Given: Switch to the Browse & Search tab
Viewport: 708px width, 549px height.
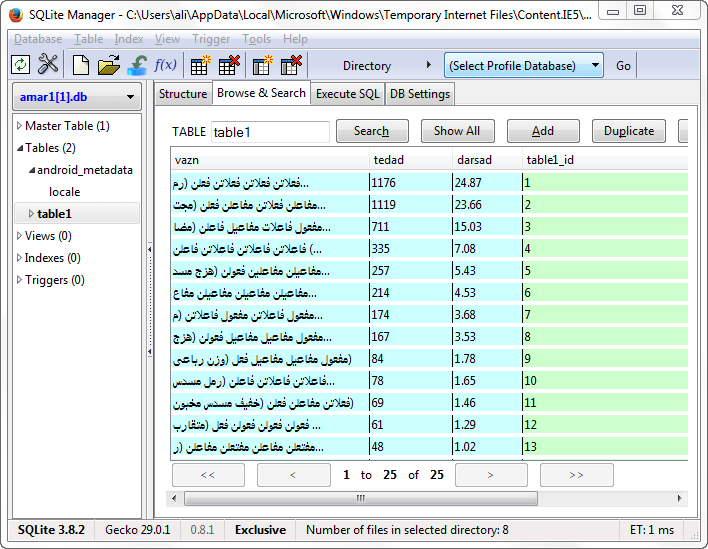Looking at the screenshot, I should click(x=261, y=93).
